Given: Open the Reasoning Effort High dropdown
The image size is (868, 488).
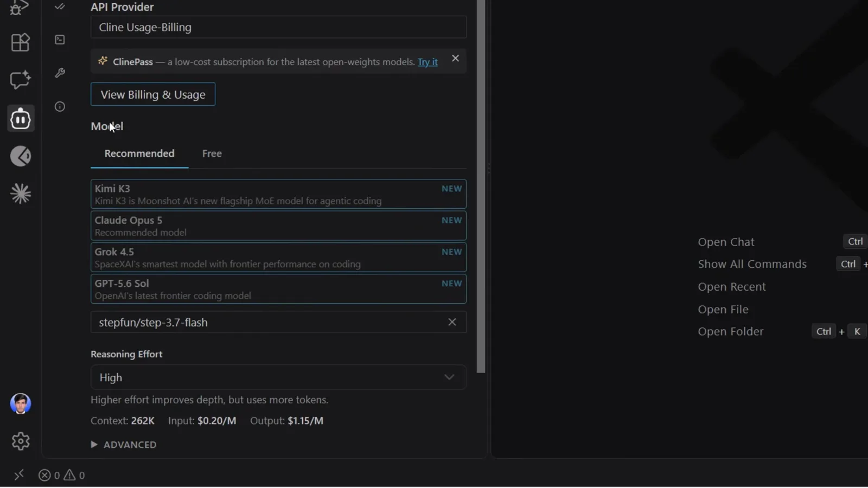Looking at the screenshot, I should [278, 377].
